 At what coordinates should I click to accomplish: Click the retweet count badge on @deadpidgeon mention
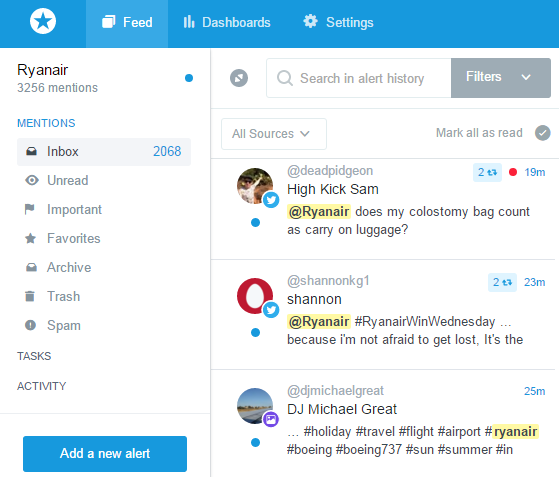click(487, 173)
